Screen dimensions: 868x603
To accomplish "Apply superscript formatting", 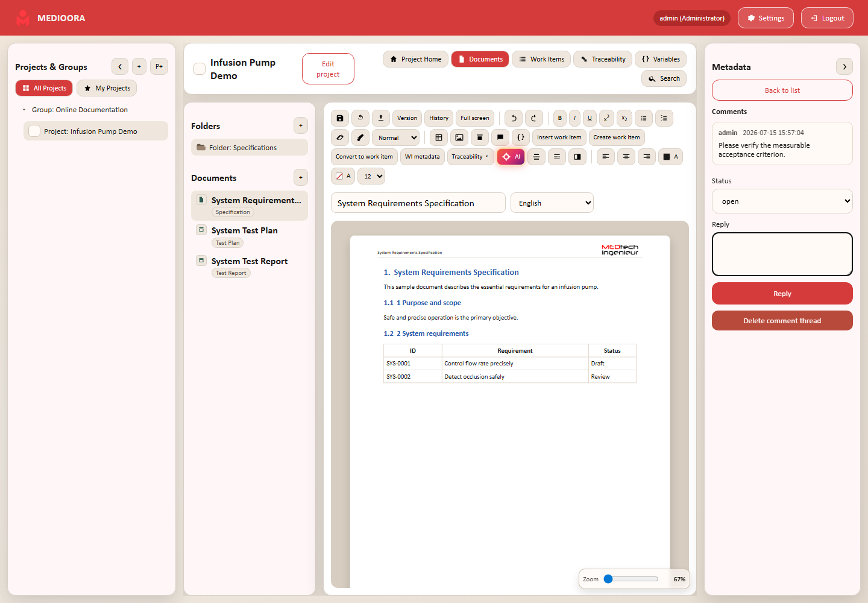I will tap(606, 118).
